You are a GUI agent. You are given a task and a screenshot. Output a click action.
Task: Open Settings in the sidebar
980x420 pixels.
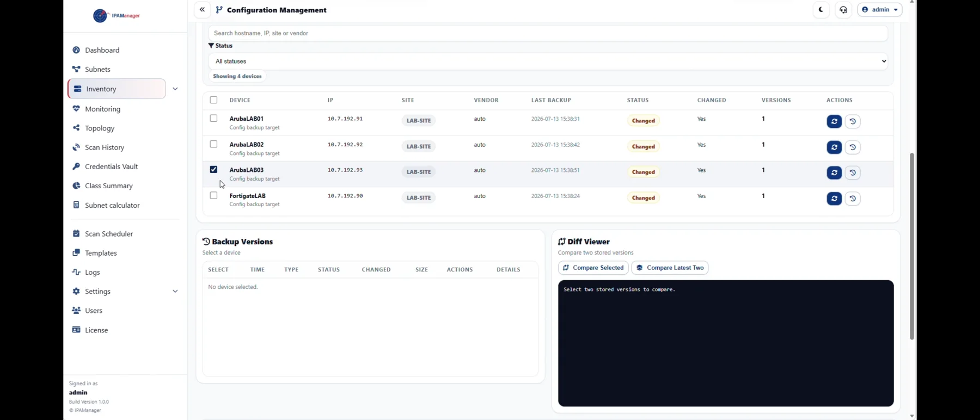98,292
